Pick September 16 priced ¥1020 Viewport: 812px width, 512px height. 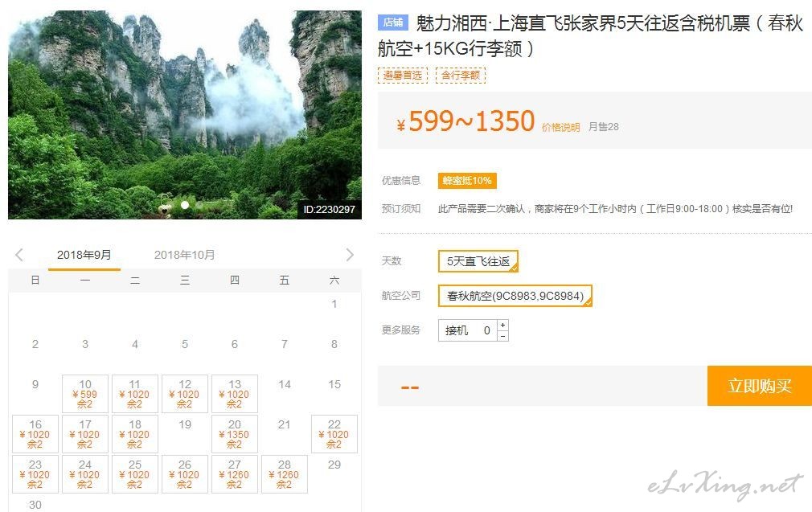click(x=35, y=434)
